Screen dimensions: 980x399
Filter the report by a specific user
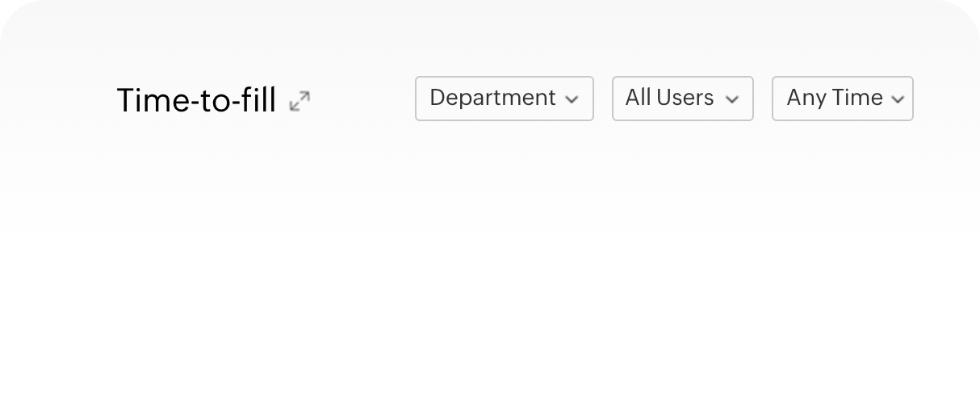pos(683,99)
